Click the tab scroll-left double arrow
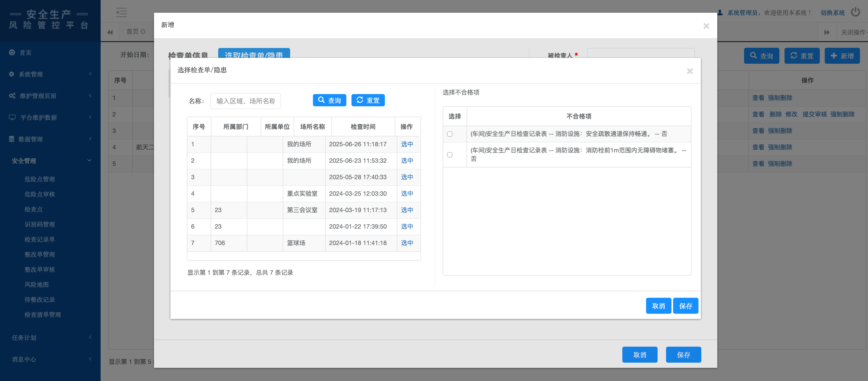The image size is (868, 381). [110, 32]
